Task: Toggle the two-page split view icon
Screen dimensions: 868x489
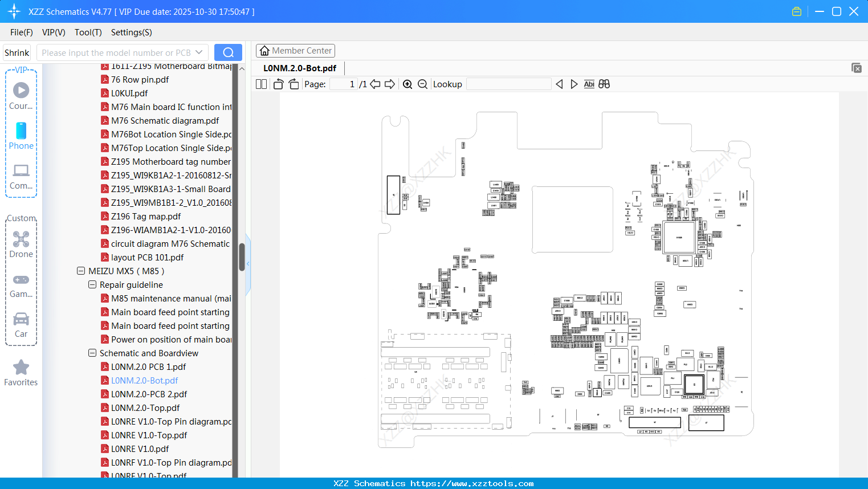Action: (x=261, y=84)
